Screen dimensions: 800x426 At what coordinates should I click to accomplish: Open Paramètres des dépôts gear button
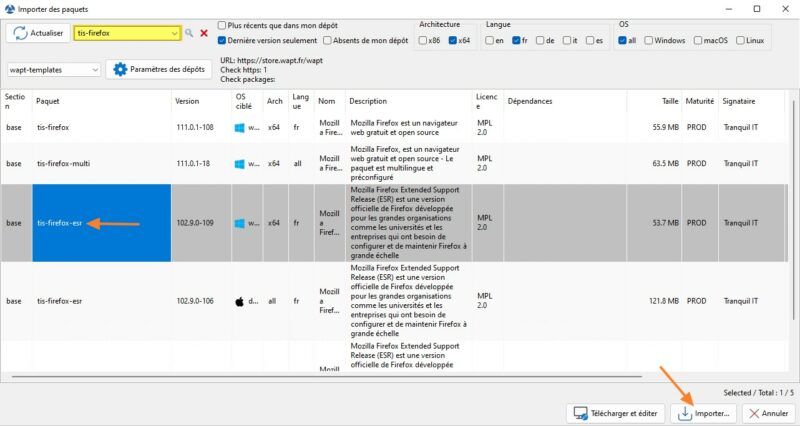coord(159,69)
